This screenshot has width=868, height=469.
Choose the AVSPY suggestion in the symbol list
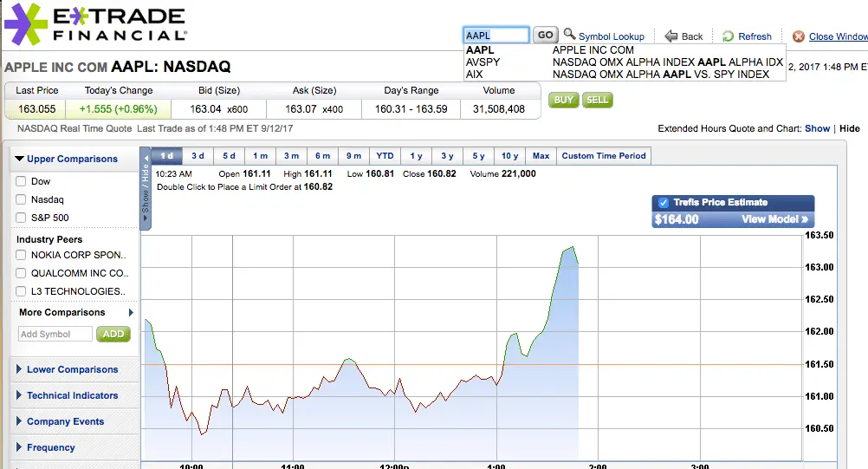coord(483,62)
